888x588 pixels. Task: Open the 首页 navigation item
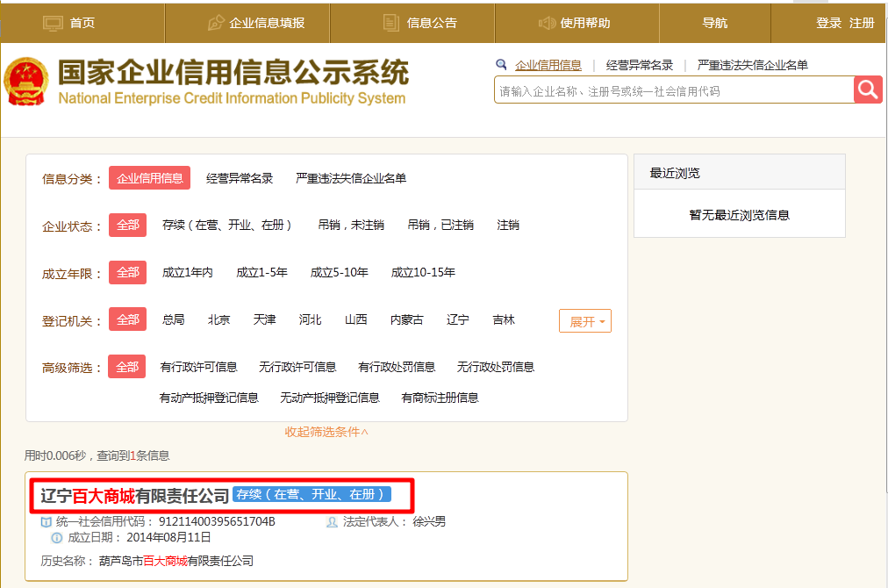(82, 23)
